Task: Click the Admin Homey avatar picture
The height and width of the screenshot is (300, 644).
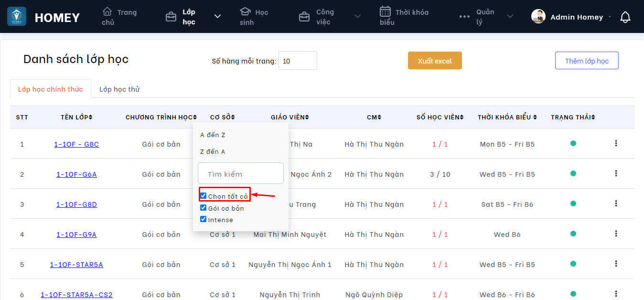Action: [x=538, y=17]
